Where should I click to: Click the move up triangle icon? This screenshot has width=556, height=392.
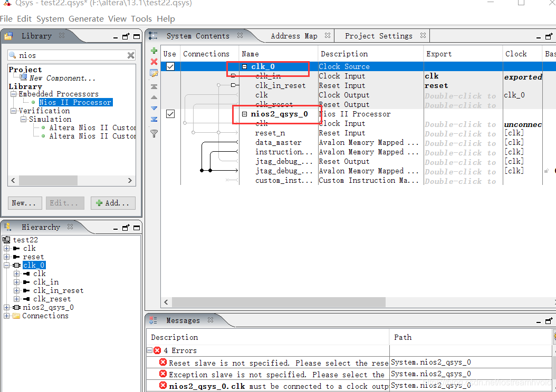point(154,97)
